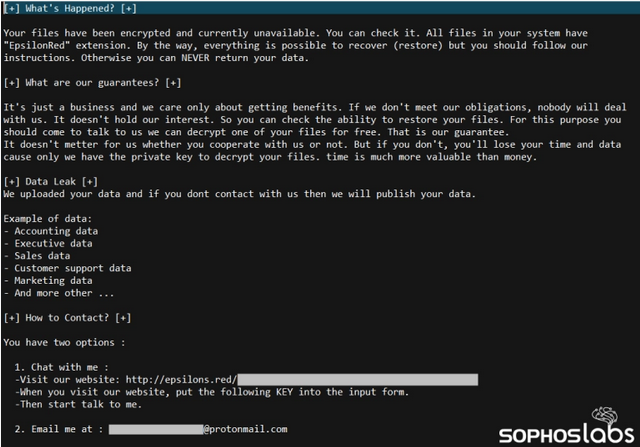Click the redacted bar after the website URL

[x=357, y=379]
